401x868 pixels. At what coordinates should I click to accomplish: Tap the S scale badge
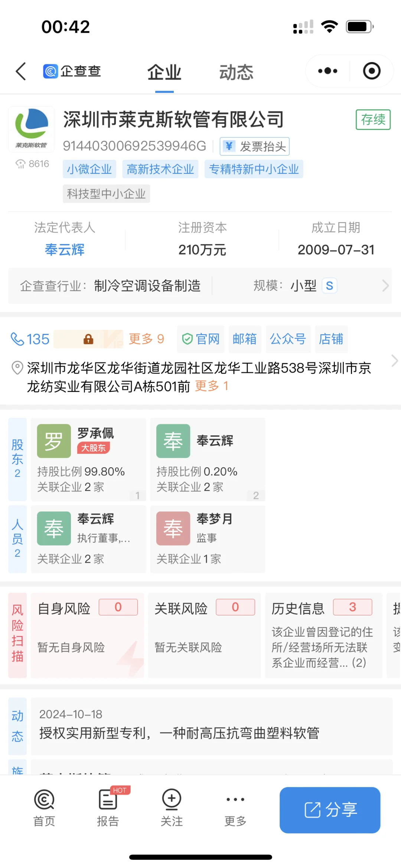point(329,286)
